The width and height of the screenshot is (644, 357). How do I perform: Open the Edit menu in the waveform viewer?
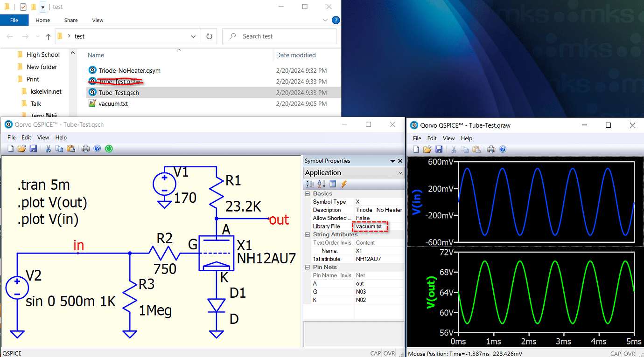coord(432,138)
